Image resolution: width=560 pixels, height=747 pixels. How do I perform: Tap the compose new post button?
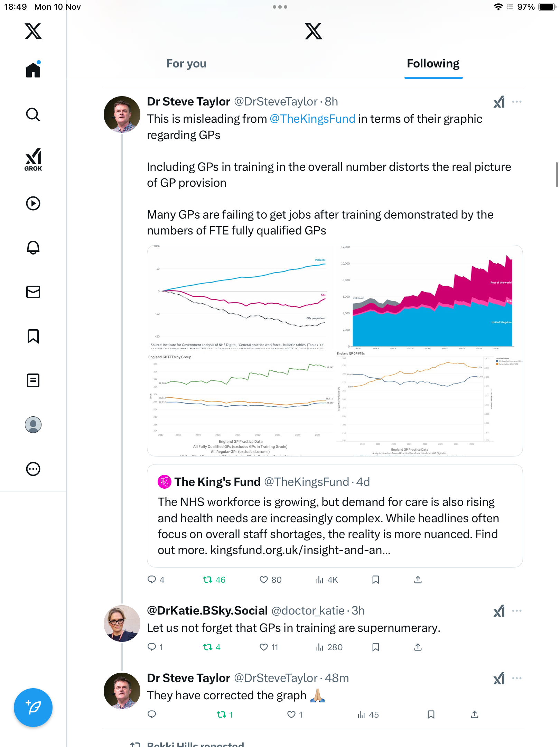pyautogui.click(x=33, y=708)
